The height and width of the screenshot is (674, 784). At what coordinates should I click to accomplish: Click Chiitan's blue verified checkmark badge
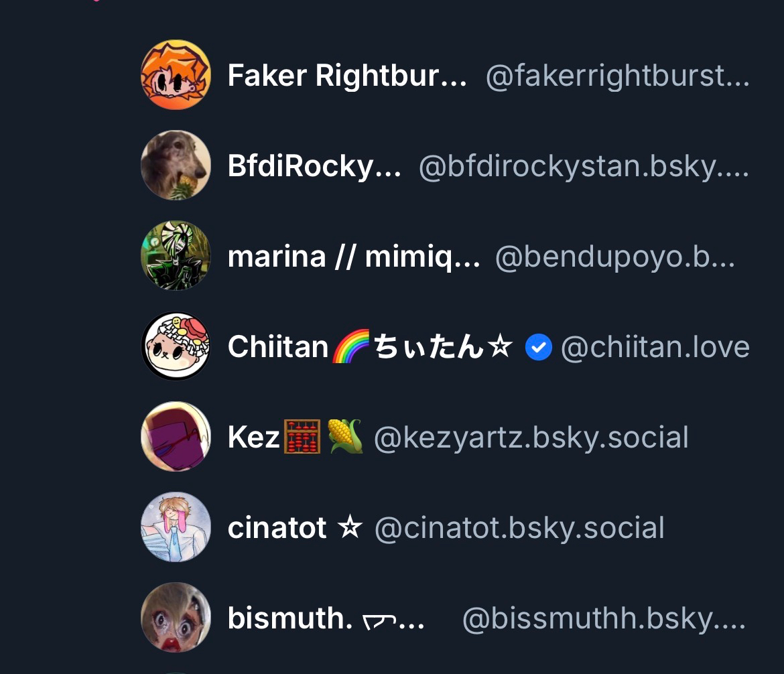coord(539,347)
